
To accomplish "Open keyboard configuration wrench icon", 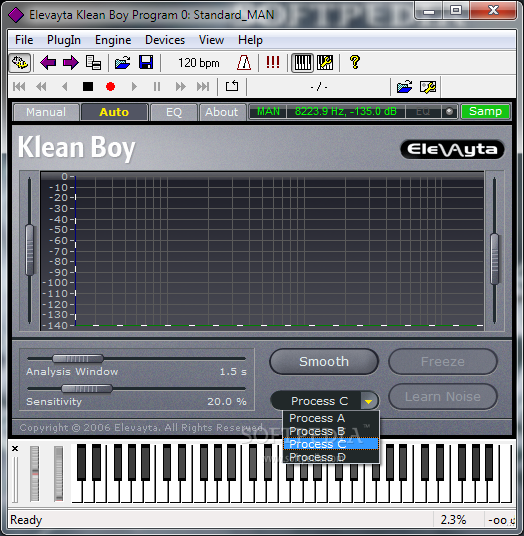I will pos(325,63).
